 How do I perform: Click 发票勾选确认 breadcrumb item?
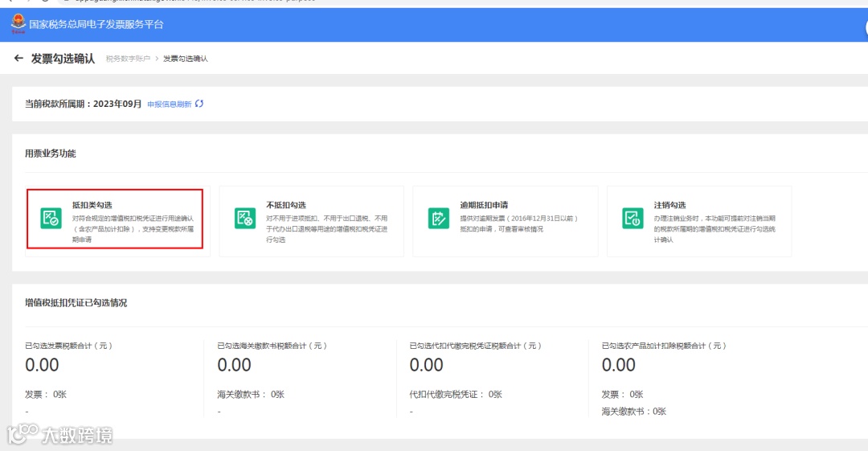click(186, 59)
